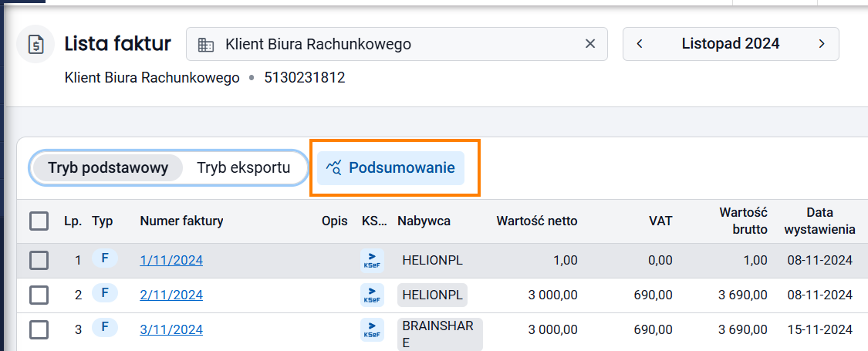The width and height of the screenshot is (868, 351).
Task: Clear the Klient Biura Rachunkowego selection
Action: click(x=590, y=44)
